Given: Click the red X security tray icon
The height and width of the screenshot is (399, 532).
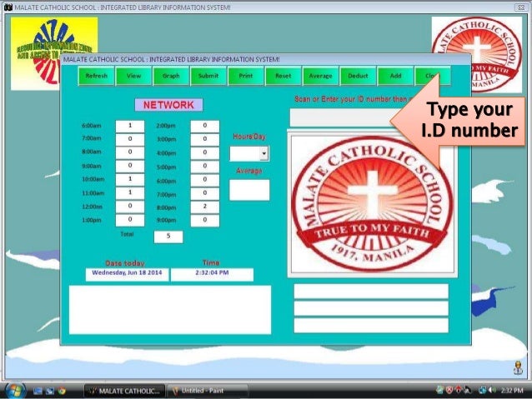Looking at the screenshot, I should pyautogui.click(x=449, y=391).
